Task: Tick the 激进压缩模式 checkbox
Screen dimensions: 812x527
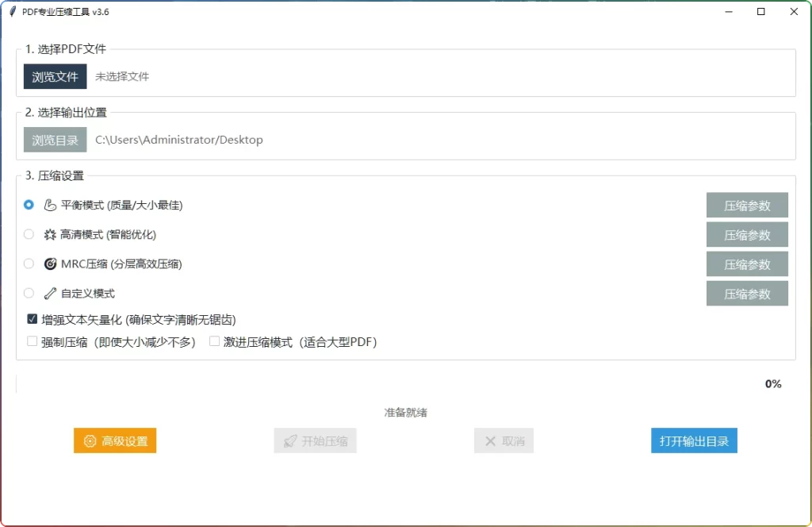Action: tap(215, 342)
